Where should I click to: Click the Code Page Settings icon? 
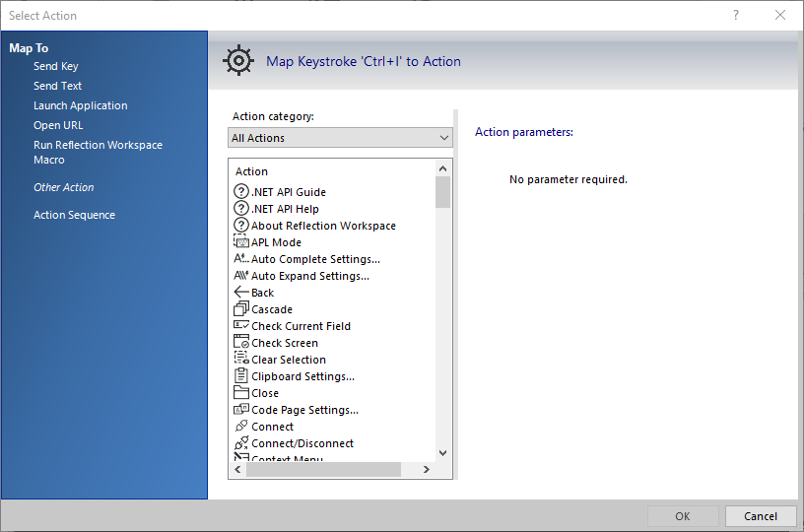241,410
